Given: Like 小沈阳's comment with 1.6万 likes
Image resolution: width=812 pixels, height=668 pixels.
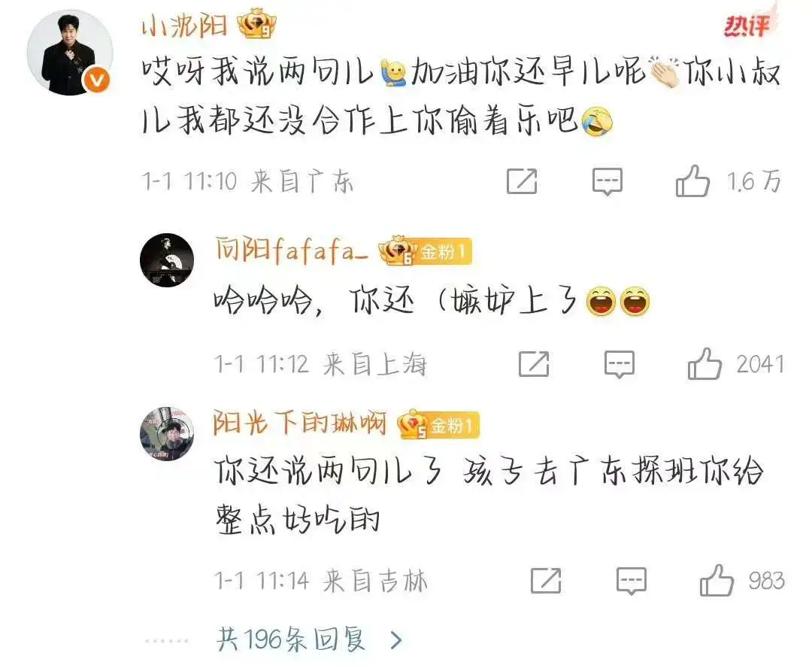Looking at the screenshot, I should click(x=692, y=181).
